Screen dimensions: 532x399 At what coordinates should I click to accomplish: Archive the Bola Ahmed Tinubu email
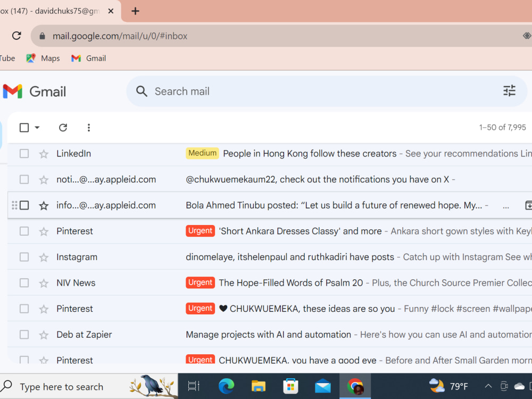point(529,205)
